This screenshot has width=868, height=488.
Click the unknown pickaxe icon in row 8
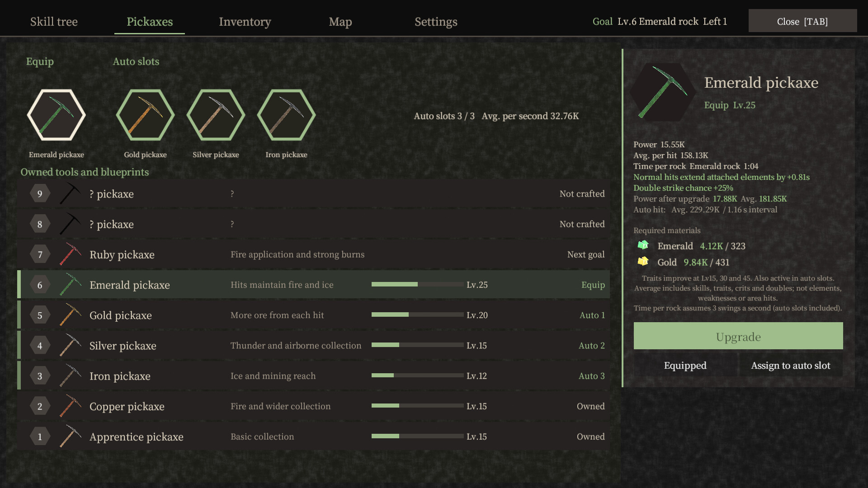coord(70,224)
